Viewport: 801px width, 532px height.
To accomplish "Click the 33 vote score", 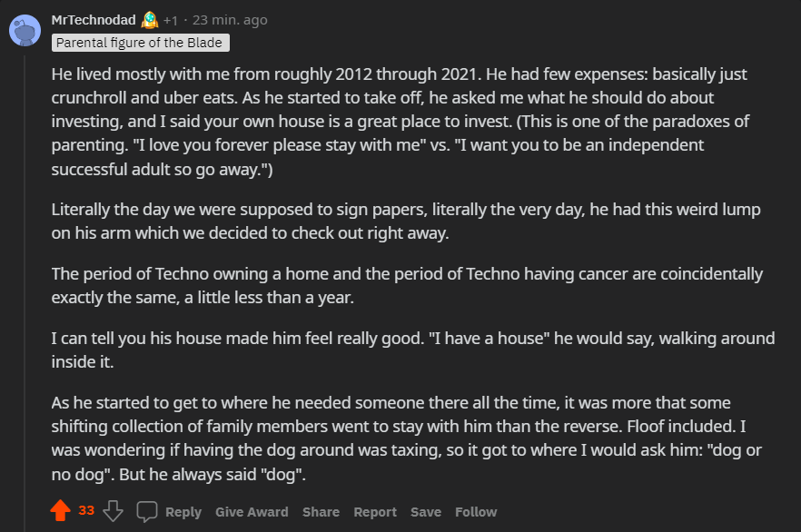I will click(86, 510).
